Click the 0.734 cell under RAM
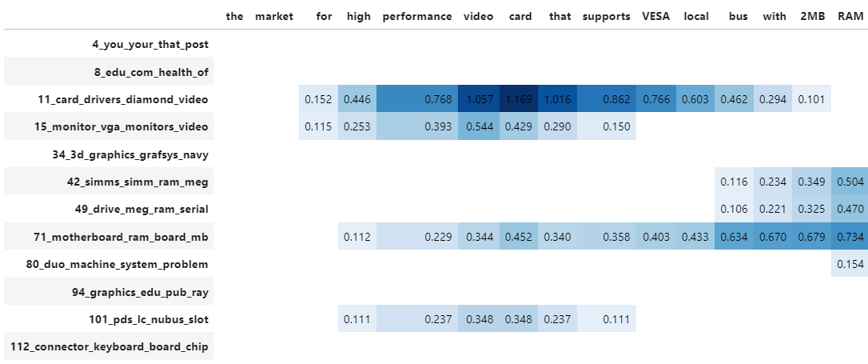Screen dimensions: 868x364 point(850,237)
